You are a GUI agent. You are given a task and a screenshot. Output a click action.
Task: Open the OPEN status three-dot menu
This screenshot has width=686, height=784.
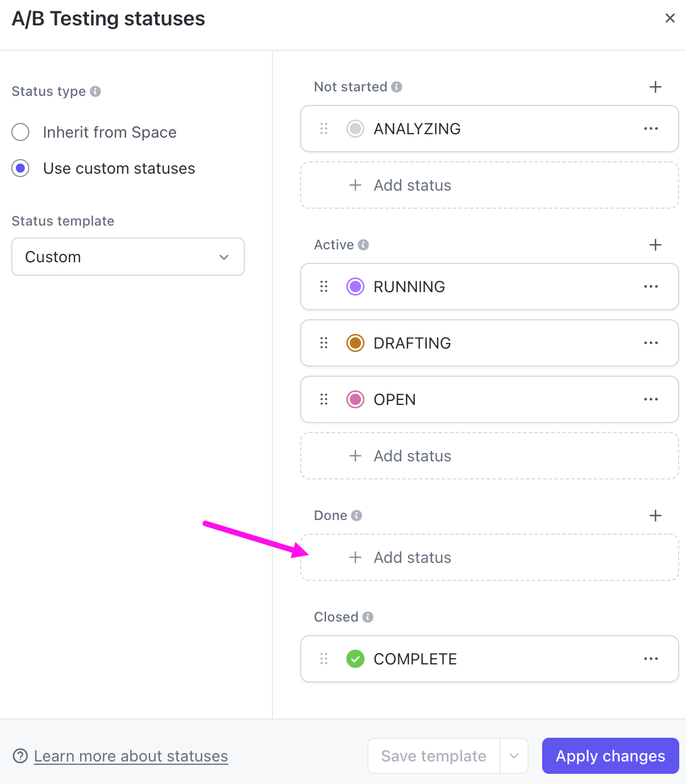point(650,399)
